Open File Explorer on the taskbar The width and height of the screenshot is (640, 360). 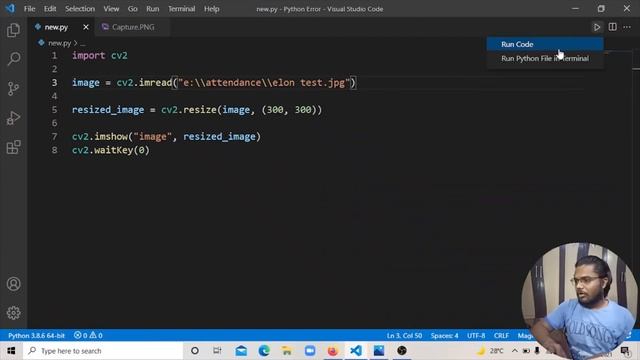(287, 351)
